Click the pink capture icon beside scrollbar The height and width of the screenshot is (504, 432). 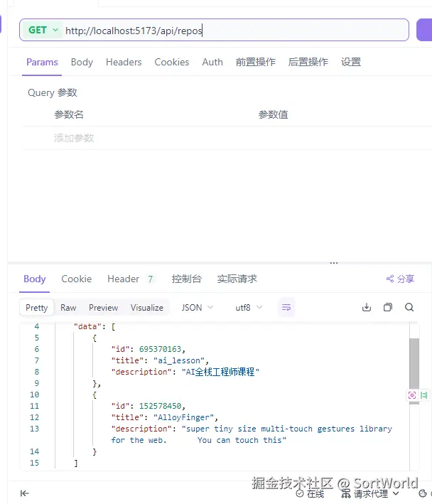tap(412, 395)
